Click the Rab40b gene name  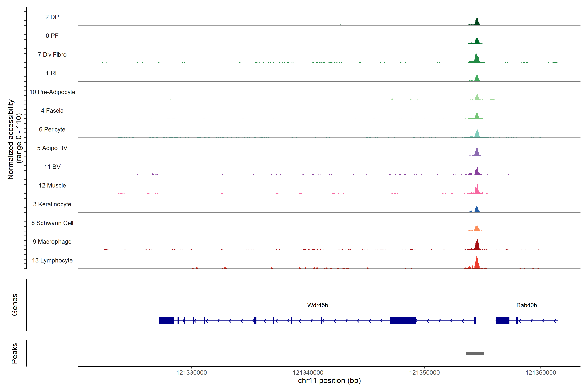[x=526, y=305]
